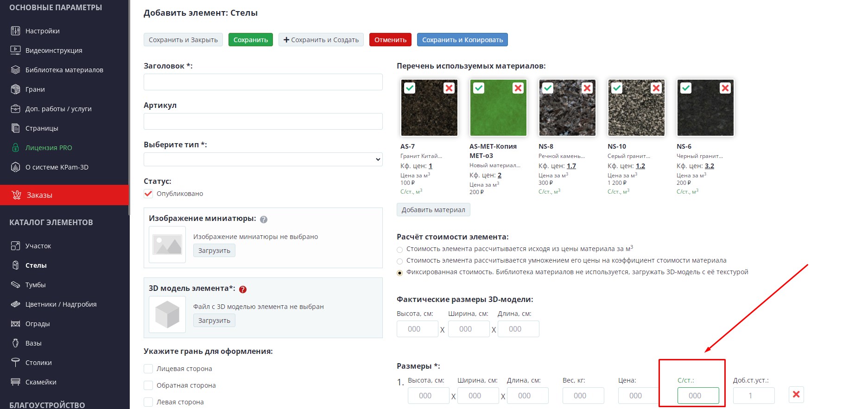This screenshot has width=868, height=409.
Task: Click Кф. цен value 1.7 link
Action: point(571,166)
